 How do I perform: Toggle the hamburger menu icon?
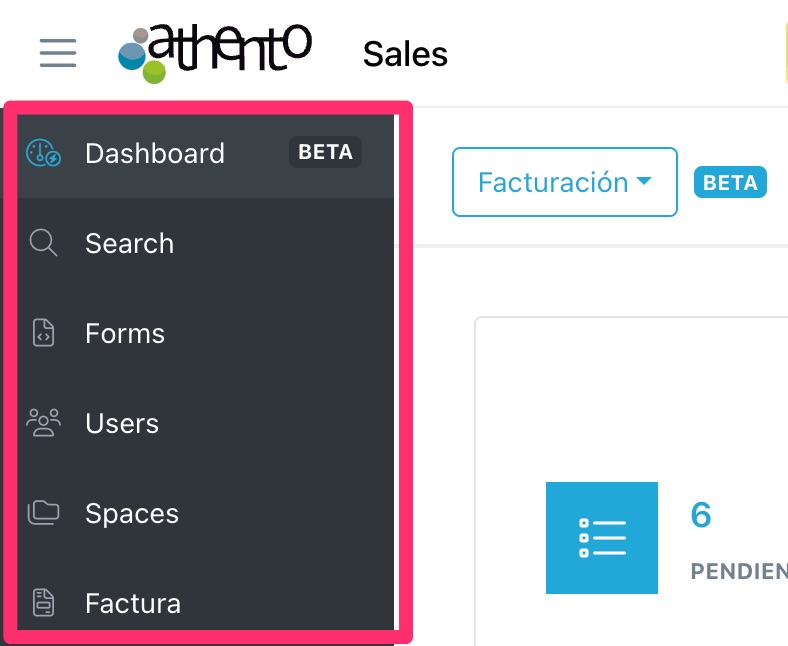[x=58, y=52]
